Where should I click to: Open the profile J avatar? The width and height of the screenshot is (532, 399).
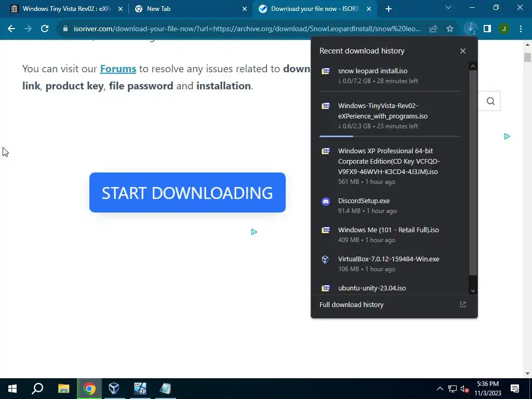pos(504,29)
